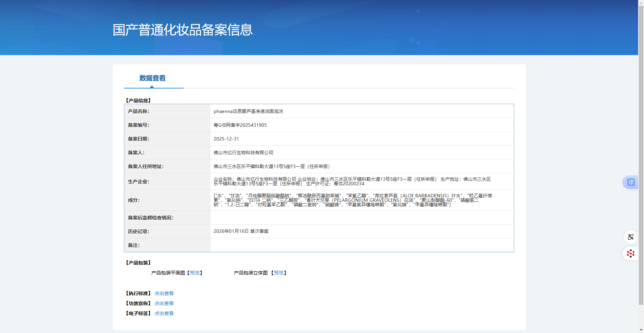Click the 生产企业 details cell text
The height and width of the screenshot is (333, 644).
[352, 181]
